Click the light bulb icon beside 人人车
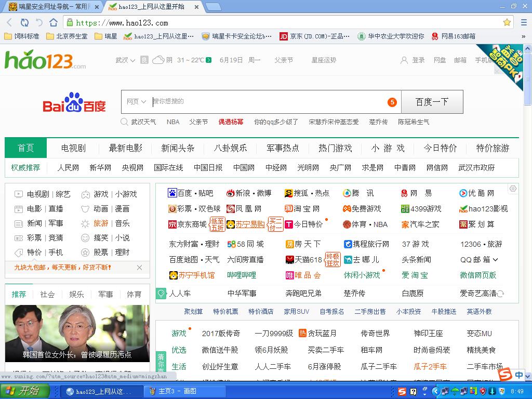The height and width of the screenshot is (399, 532). tap(162, 294)
